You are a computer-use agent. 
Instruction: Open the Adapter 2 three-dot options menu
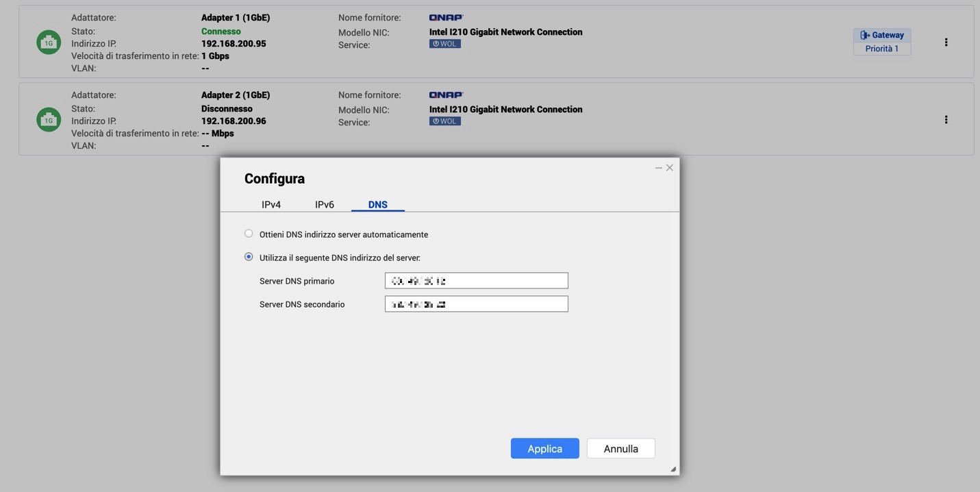(x=946, y=120)
